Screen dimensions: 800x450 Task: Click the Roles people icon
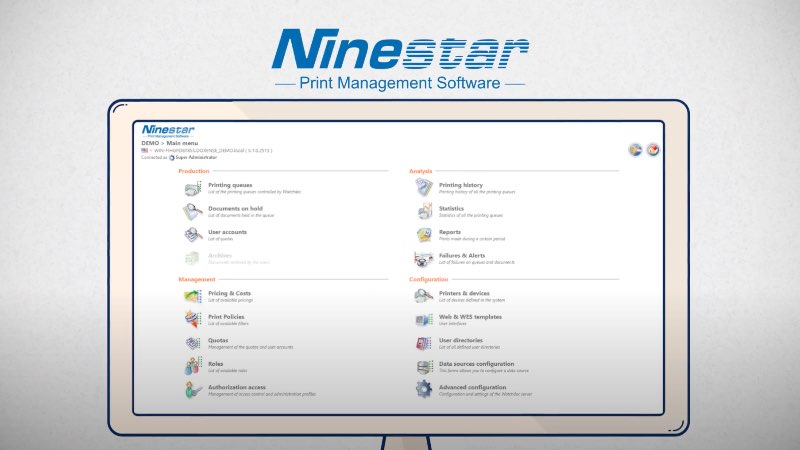point(193,366)
